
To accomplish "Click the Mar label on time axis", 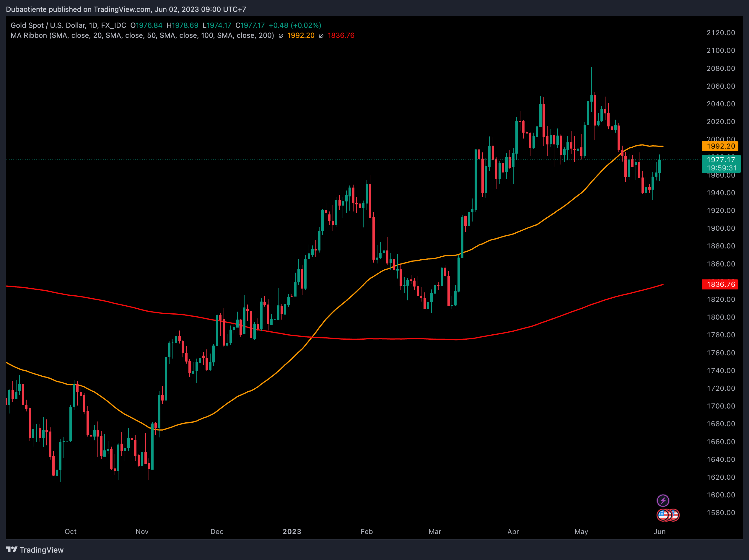I will click(x=435, y=532).
